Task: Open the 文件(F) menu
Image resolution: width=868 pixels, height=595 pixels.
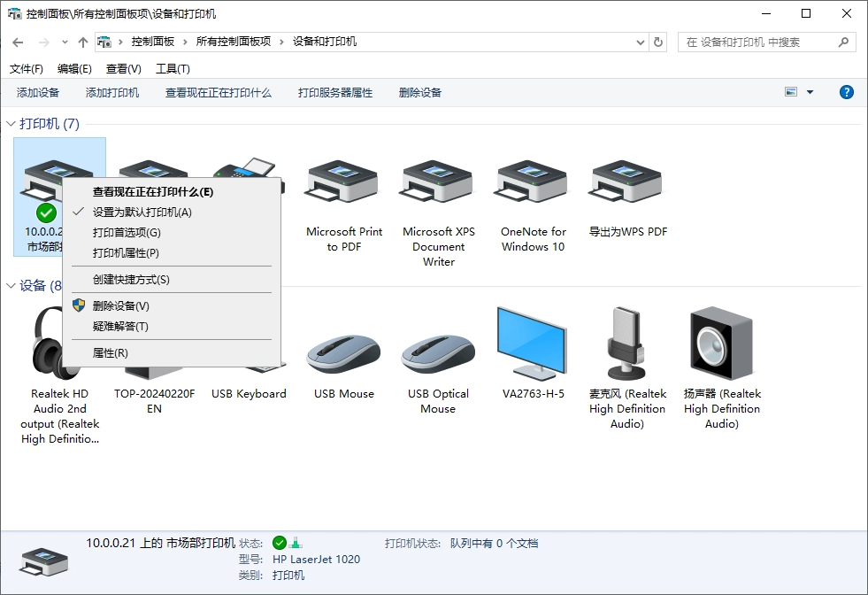Action: click(x=26, y=69)
